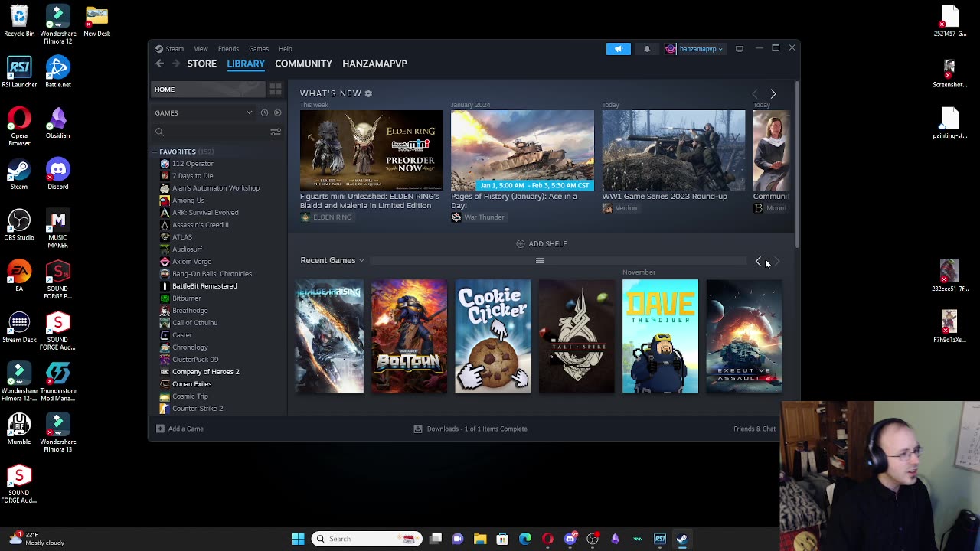Click the War Thunder game tag

click(x=478, y=217)
